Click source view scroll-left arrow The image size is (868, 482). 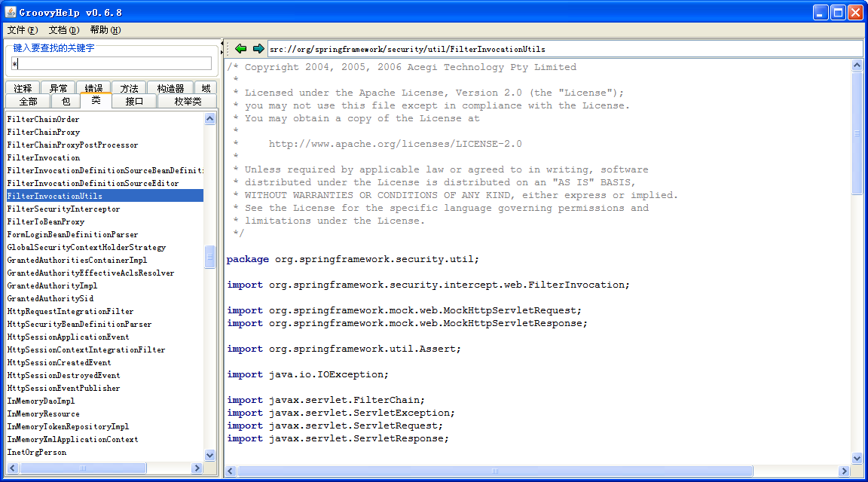(x=231, y=471)
